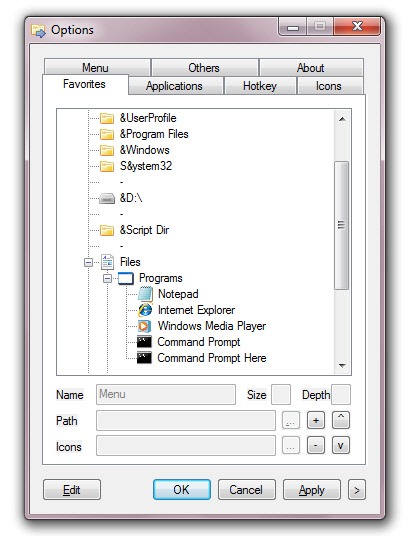Switch to the Menu tab
This screenshot has height=536, width=411.
(x=97, y=67)
